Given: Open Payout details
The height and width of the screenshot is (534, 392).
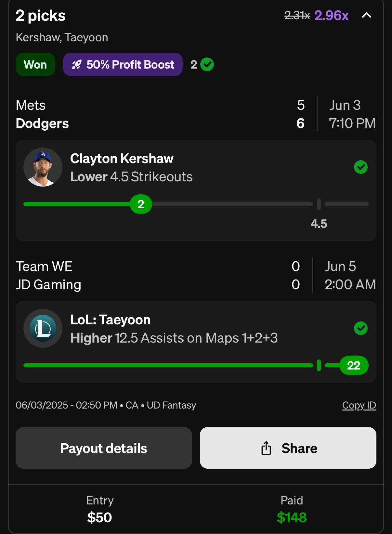Looking at the screenshot, I should click(x=104, y=448).
